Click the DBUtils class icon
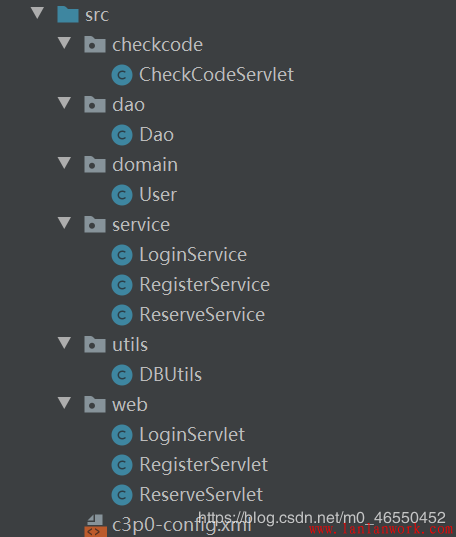456x537 pixels. pyautogui.click(x=122, y=375)
